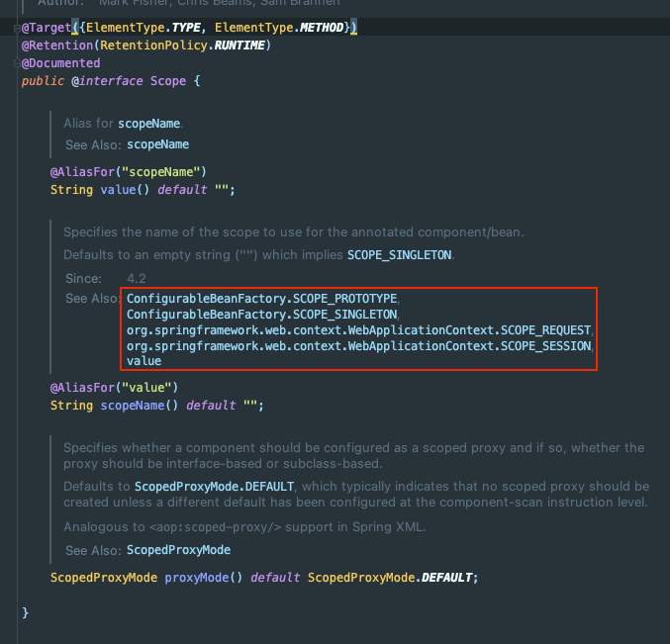This screenshot has width=670, height=644.
Task: Click the @Retention annotation
Action: pos(57,46)
